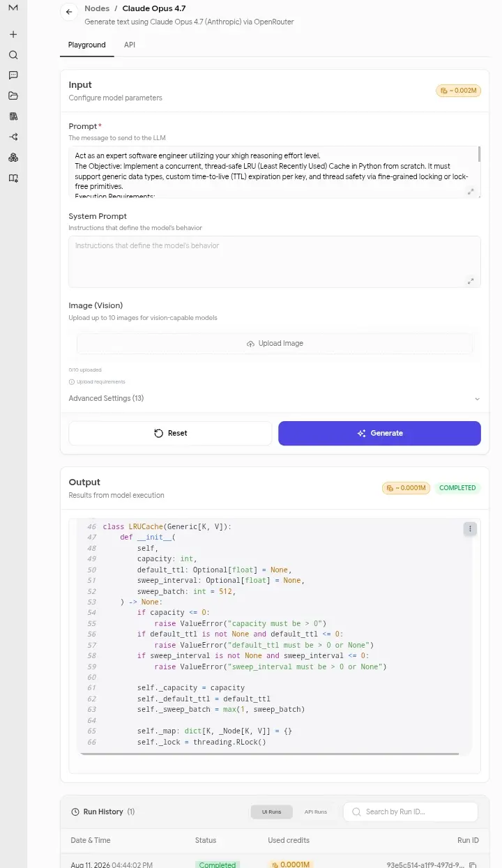Click the Search by Run ID field

click(411, 812)
